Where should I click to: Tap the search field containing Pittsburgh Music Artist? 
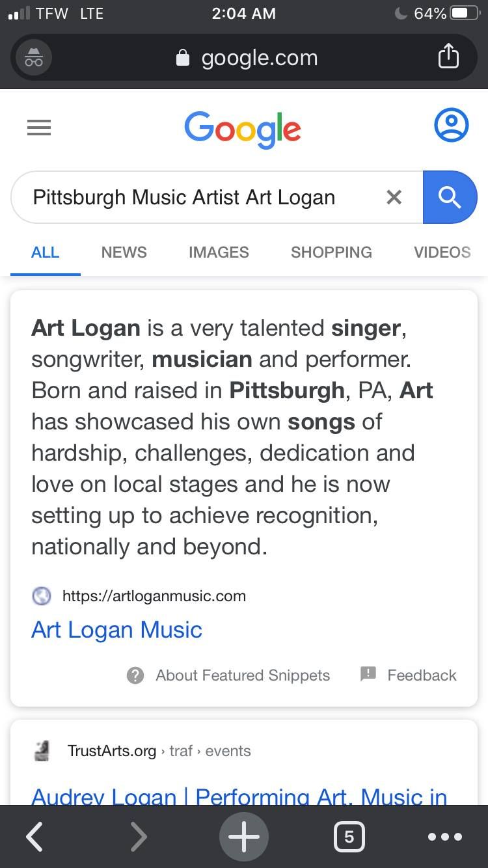click(x=195, y=197)
